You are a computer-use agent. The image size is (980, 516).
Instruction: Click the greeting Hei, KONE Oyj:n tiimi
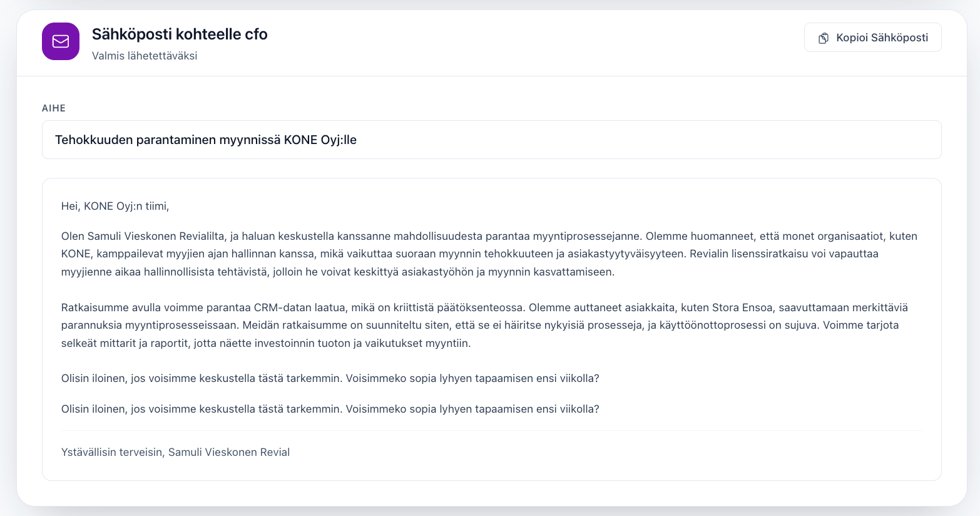pos(115,206)
